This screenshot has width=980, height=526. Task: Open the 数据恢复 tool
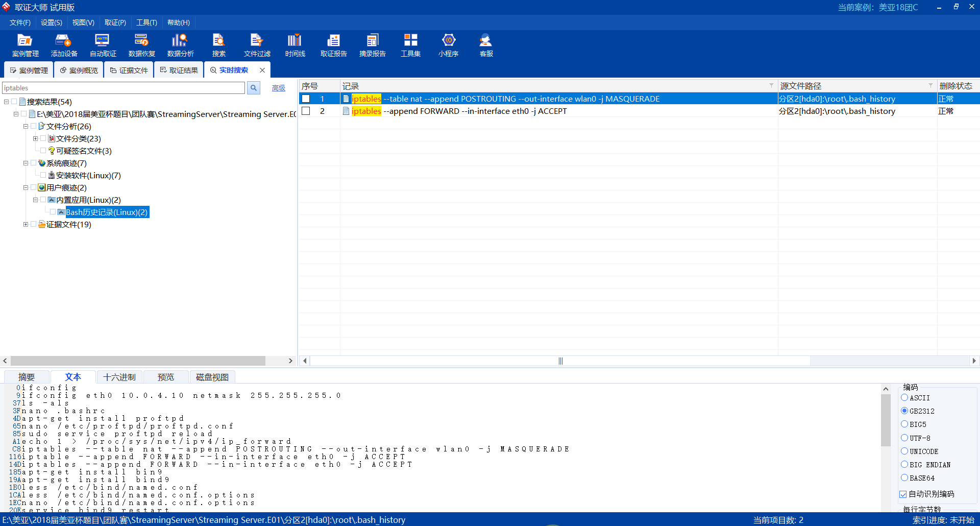(x=141, y=45)
